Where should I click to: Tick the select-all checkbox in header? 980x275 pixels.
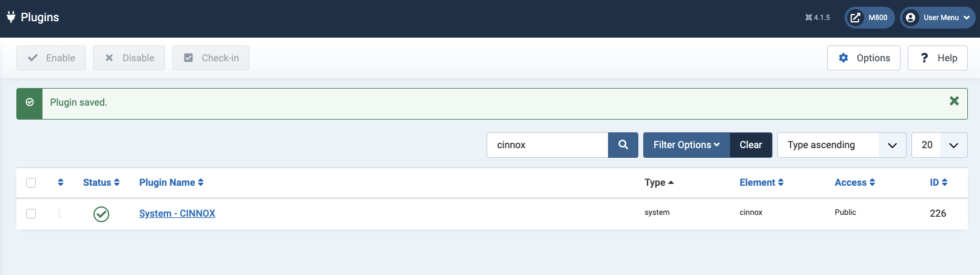31,183
